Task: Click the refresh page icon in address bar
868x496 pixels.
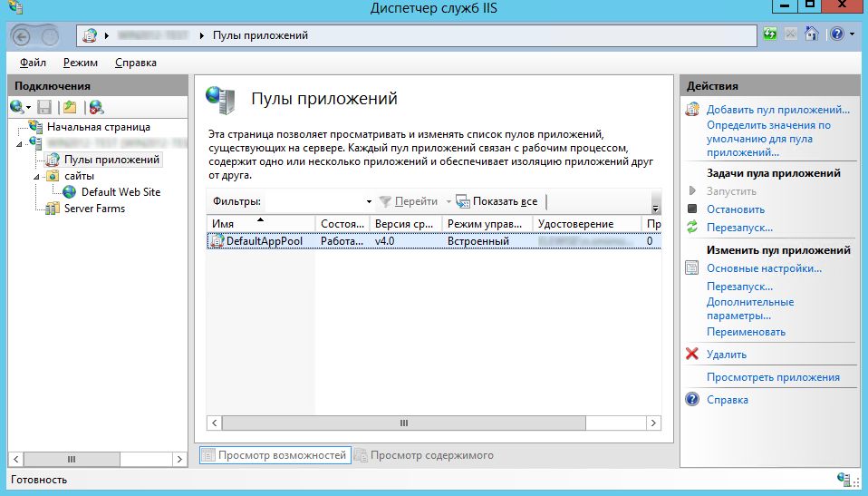Action: coord(770,34)
